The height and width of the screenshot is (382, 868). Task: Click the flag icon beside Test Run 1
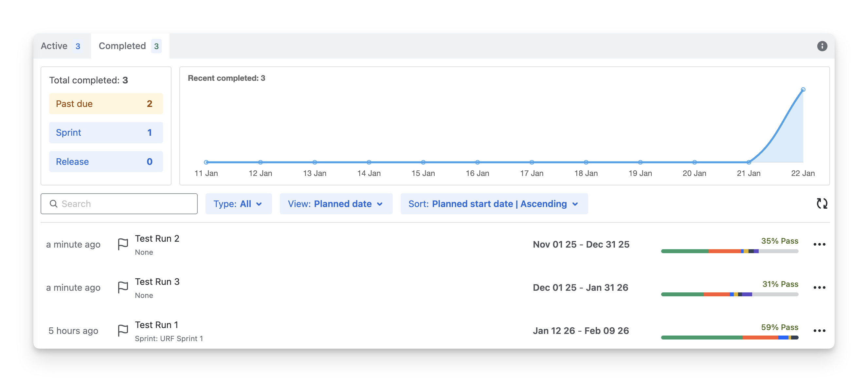pos(123,330)
